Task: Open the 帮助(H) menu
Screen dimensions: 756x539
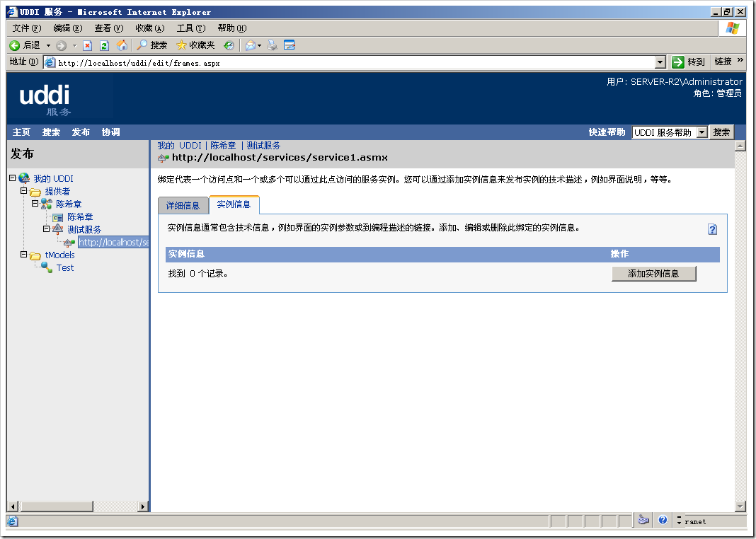Action: click(x=232, y=28)
